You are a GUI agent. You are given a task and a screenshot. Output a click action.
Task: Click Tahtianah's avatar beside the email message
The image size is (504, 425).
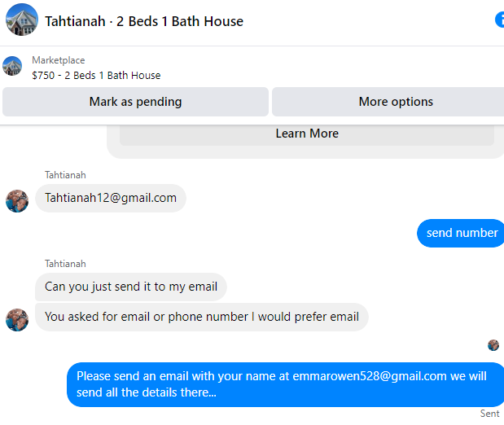point(17,200)
